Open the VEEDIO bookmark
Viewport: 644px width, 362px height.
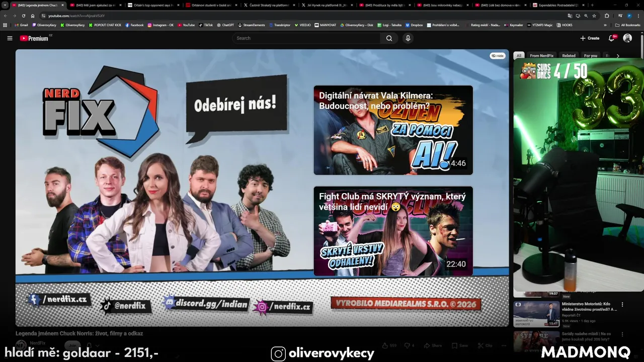(303, 25)
